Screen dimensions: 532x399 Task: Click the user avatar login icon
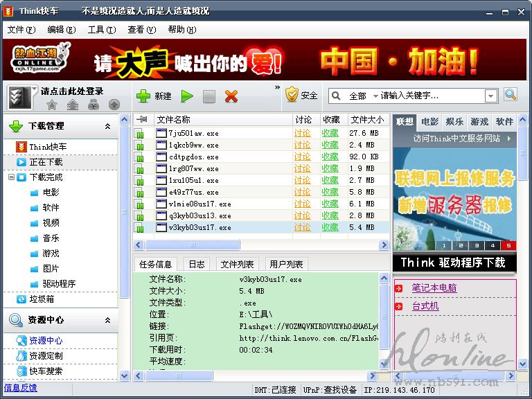point(21,96)
